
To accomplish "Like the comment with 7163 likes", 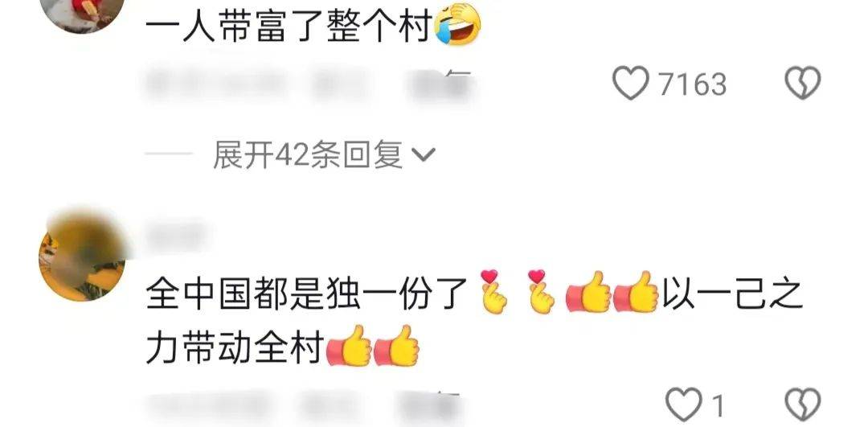I will pyautogui.click(x=630, y=83).
